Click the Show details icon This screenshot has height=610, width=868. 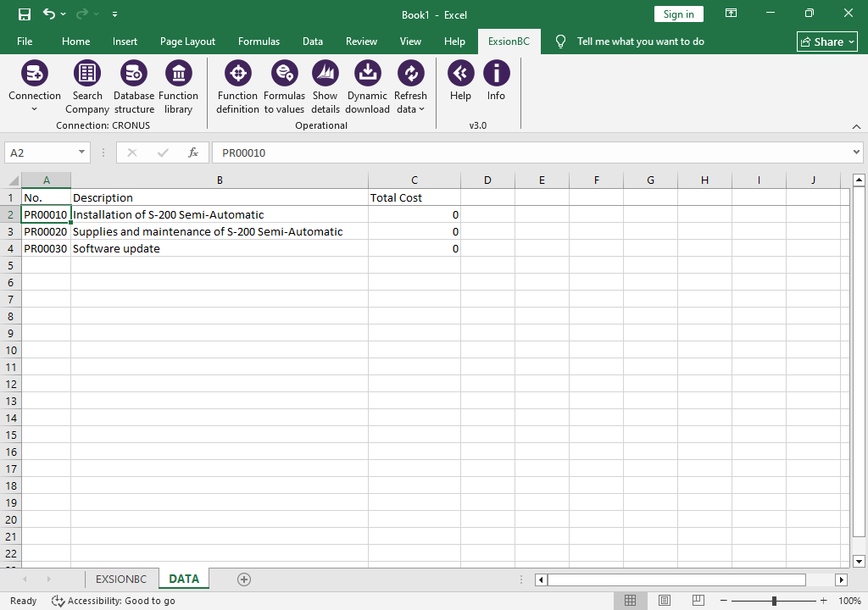pos(325,73)
